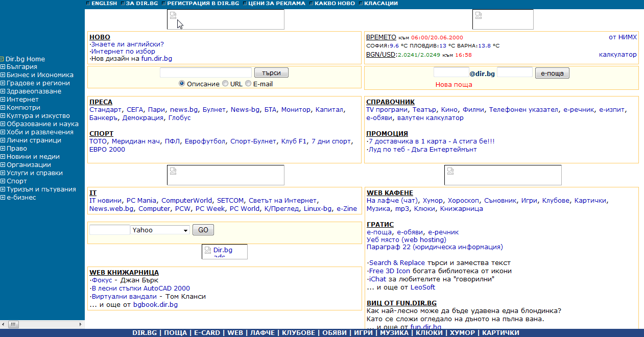Expand the Услуги и справки node
Image resolution: width=644 pixels, height=337 pixels.
tap(3, 173)
